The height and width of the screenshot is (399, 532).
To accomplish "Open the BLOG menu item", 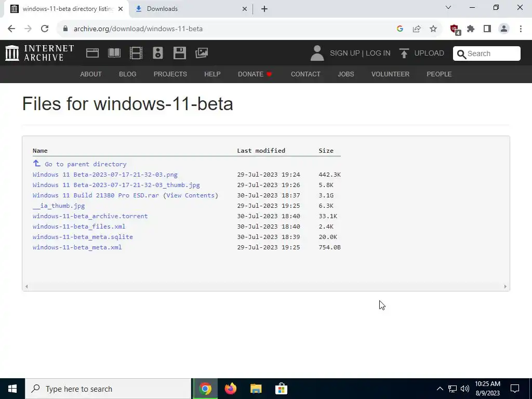I will (128, 74).
